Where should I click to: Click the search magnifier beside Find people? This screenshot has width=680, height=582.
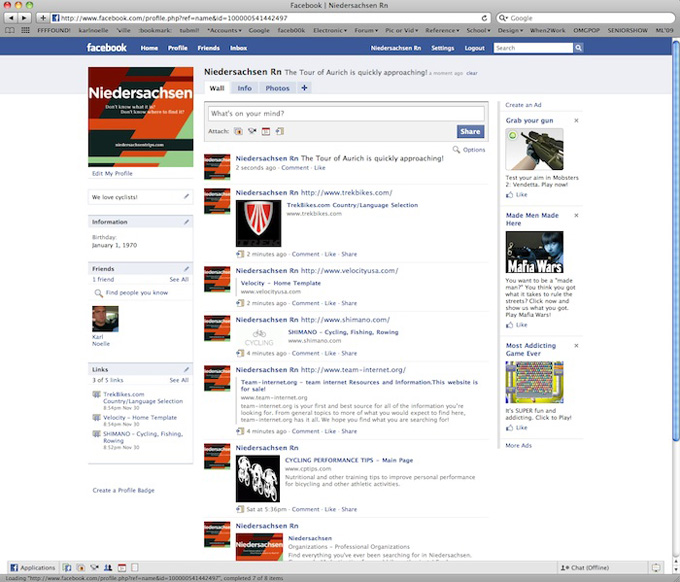98,293
